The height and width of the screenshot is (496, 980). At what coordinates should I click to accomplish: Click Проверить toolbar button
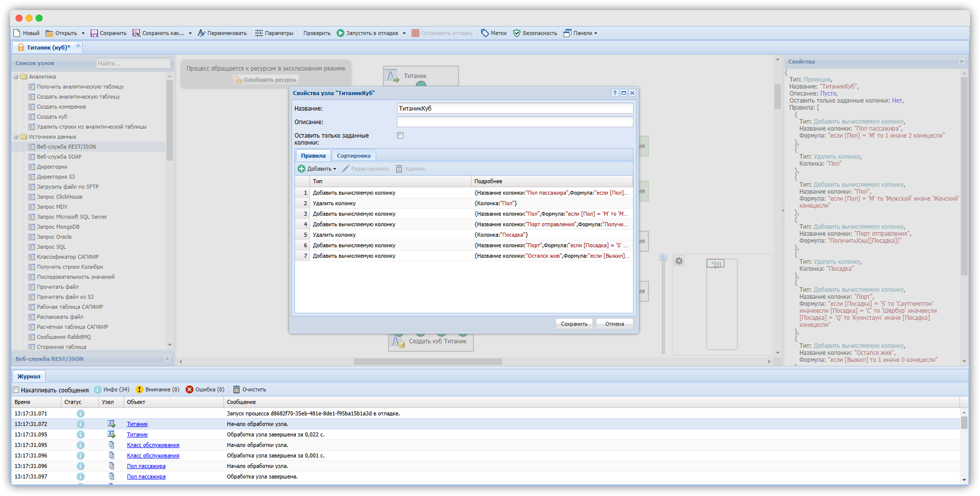point(316,33)
